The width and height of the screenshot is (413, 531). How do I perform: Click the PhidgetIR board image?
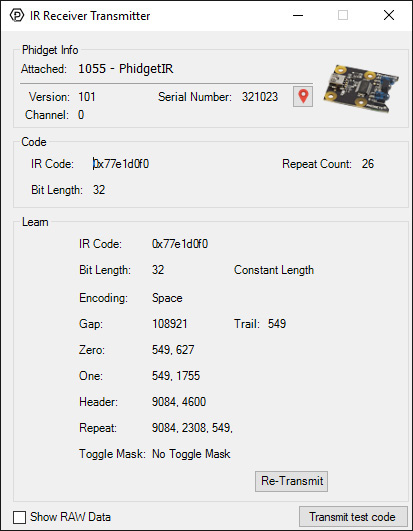361,87
